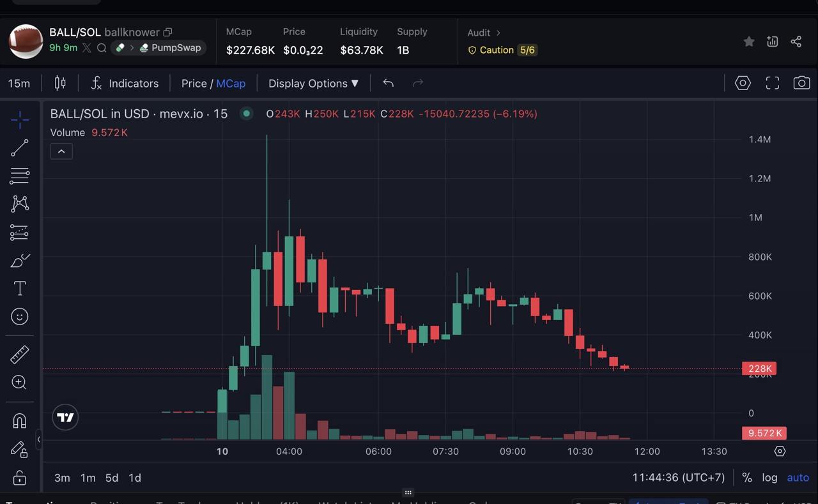Screen dimensions: 818x504
Task: Enter fullscreen chart mode
Action: click(x=773, y=83)
